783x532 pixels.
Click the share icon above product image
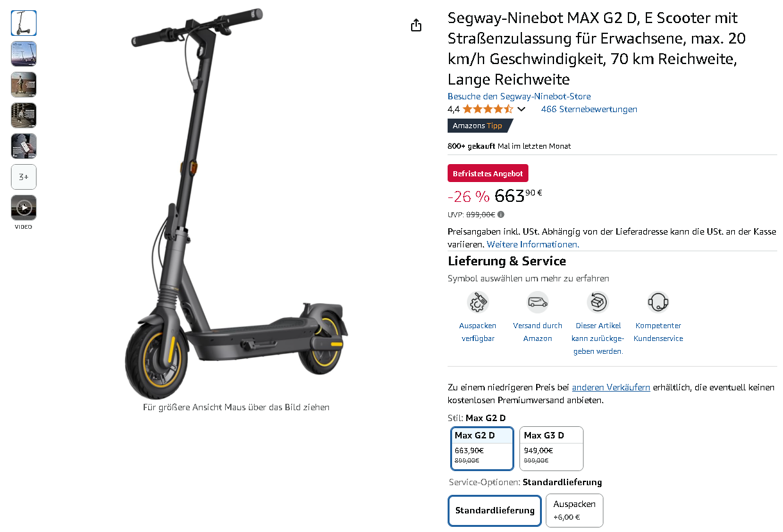click(416, 25)
